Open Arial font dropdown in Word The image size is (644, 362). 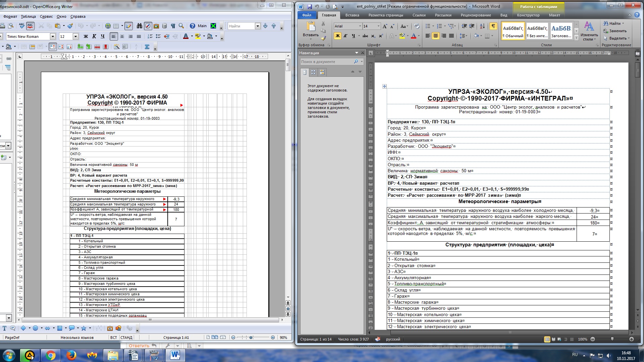360,26
